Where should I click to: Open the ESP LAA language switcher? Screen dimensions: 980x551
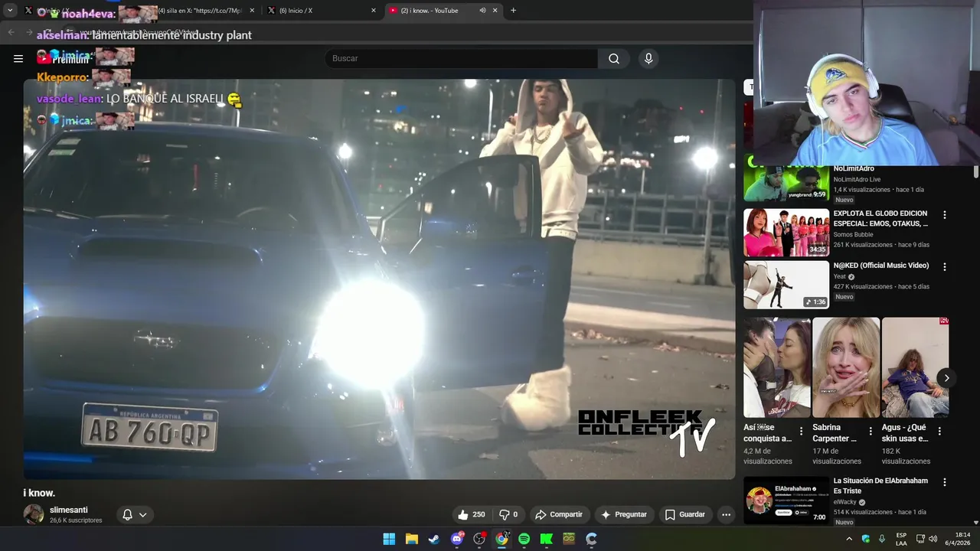901,539
